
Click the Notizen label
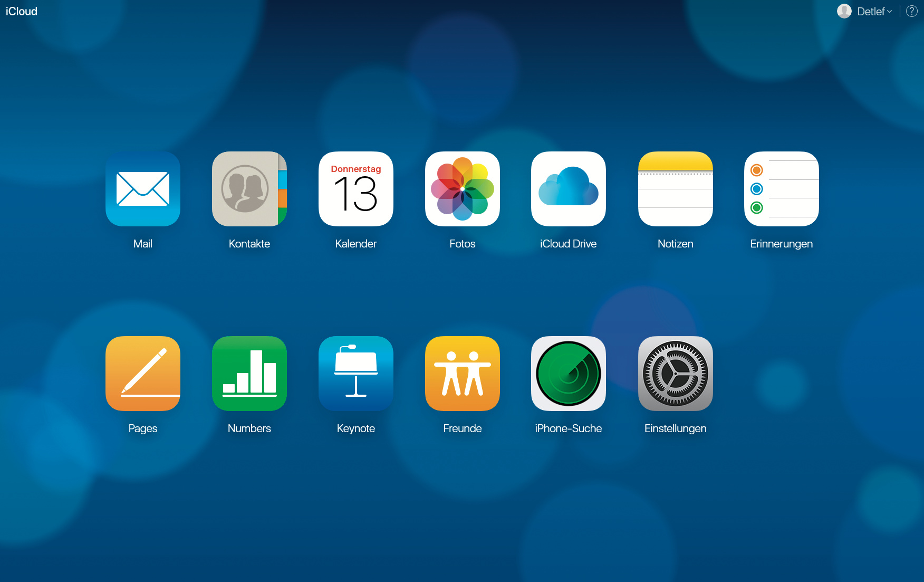click(x=676, y=244)
